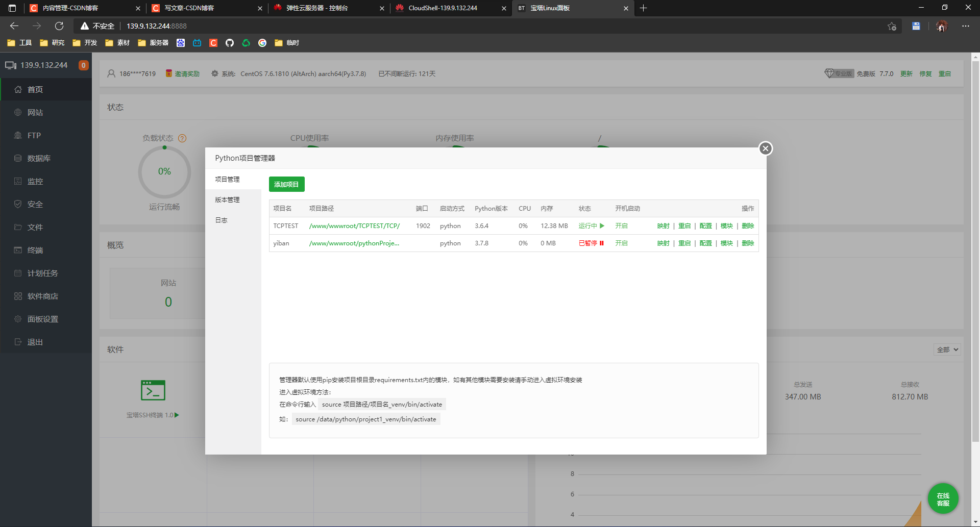Open 网站 in the sidebar
980x527 pixels.
pos(46,112)
